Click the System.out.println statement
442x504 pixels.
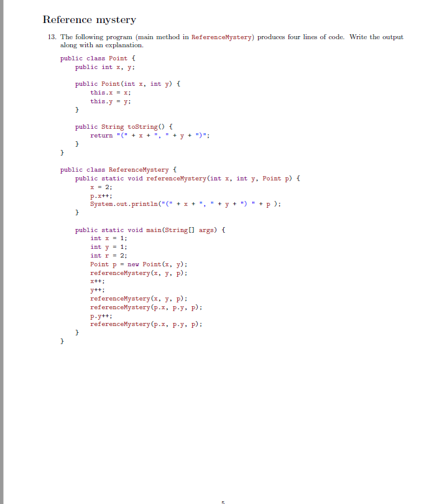[x=186, y=204]
